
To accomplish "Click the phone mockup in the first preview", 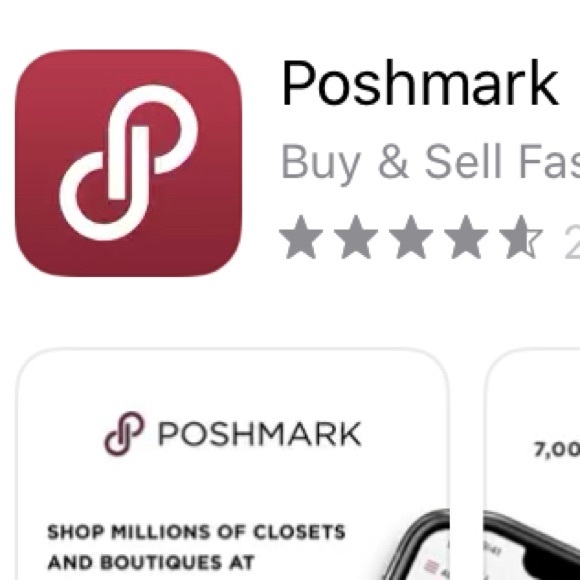I will coord(414,545).
